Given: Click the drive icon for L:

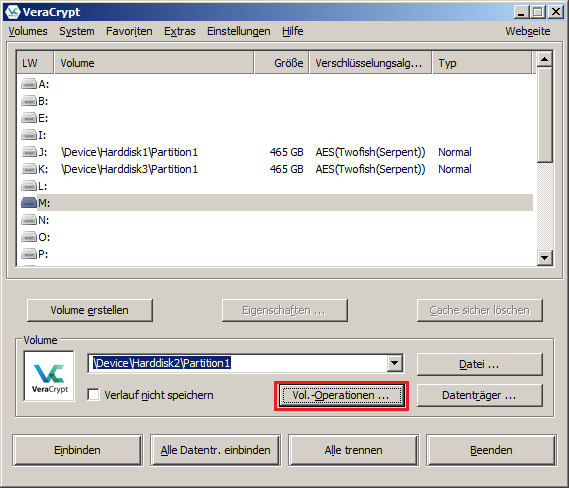Looking at the screenshot, I should (29, 186).
